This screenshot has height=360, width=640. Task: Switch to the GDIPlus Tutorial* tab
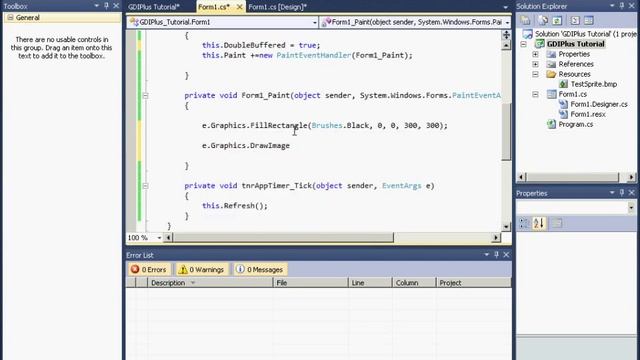click(x=154, y=7)
